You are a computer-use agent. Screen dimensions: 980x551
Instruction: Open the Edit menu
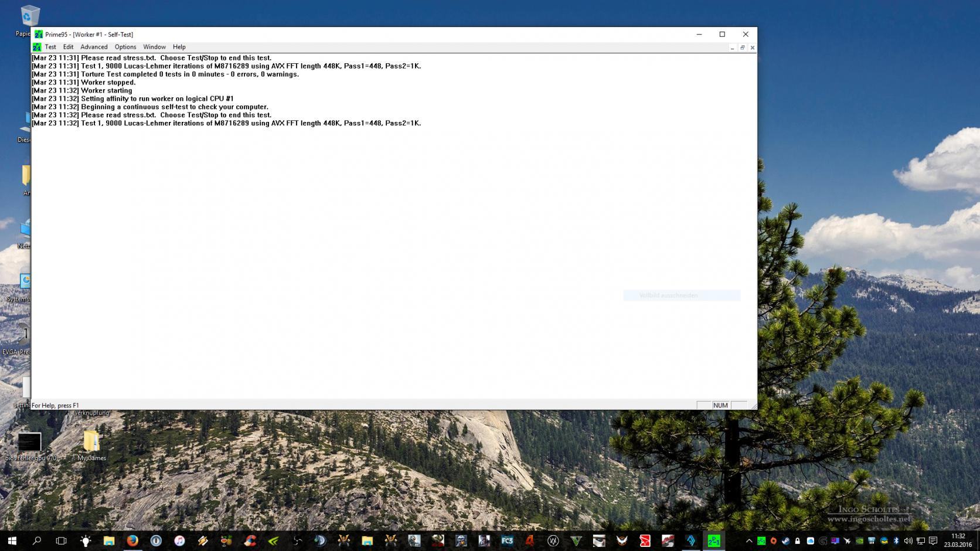tap(68, 47)
